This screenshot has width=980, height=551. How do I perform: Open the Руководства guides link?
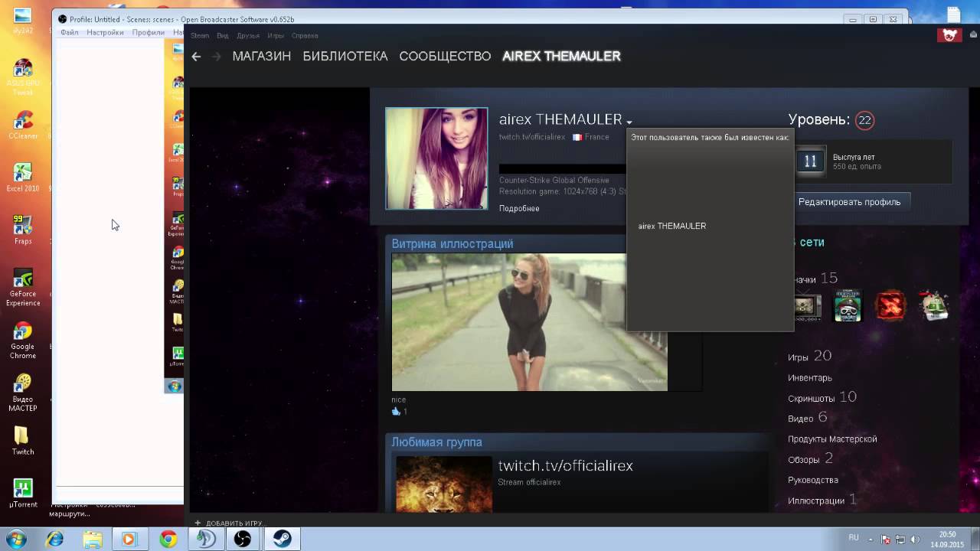[813, 480]
